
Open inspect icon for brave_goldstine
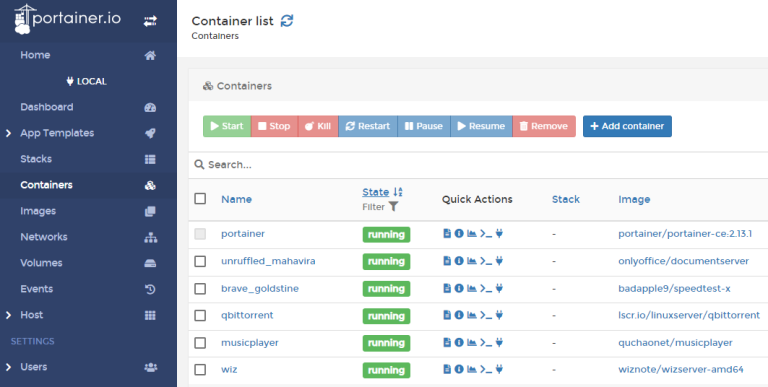click(459, 289)
